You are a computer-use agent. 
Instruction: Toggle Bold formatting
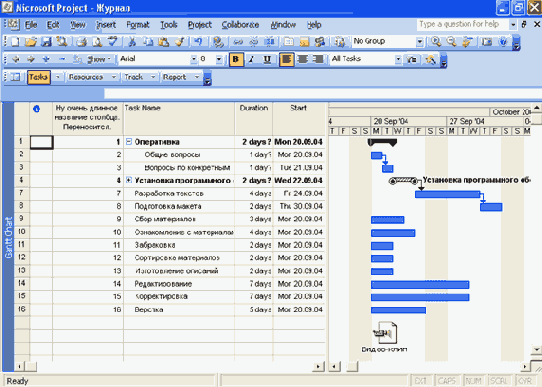click(236, 59)
